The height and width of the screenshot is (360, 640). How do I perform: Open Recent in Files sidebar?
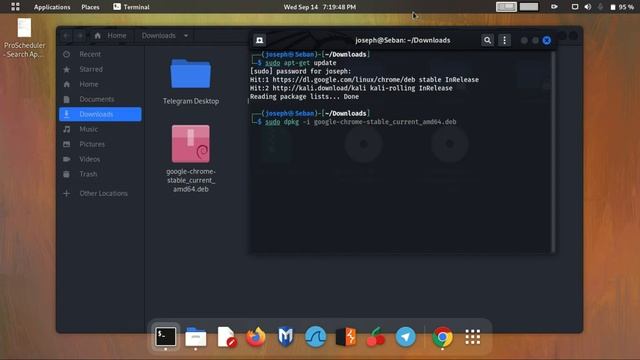[100, 54]
